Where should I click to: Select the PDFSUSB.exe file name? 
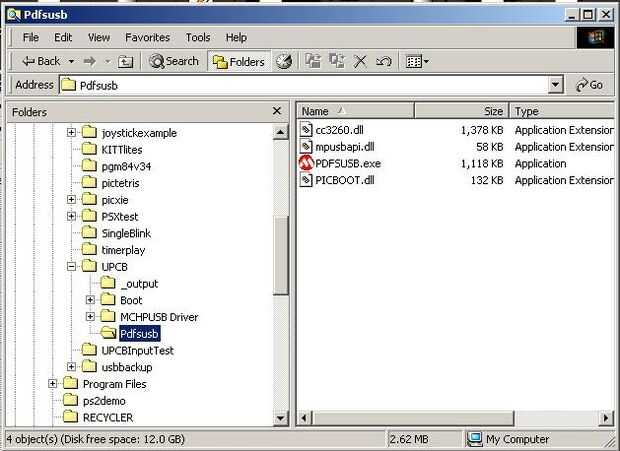click(348, 164)
